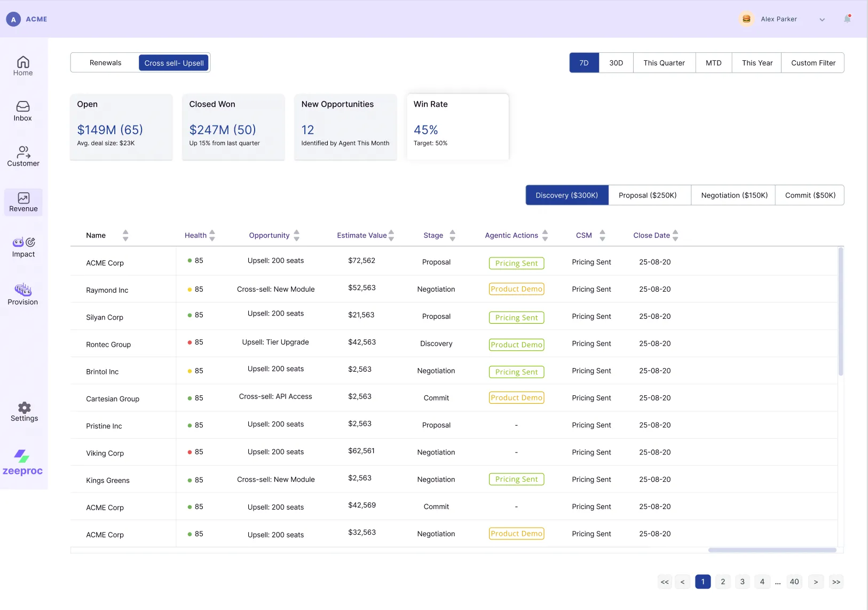The image size is (868, 610).
Task: Open the Commit ($50K) stage tab
Action: 809,195
